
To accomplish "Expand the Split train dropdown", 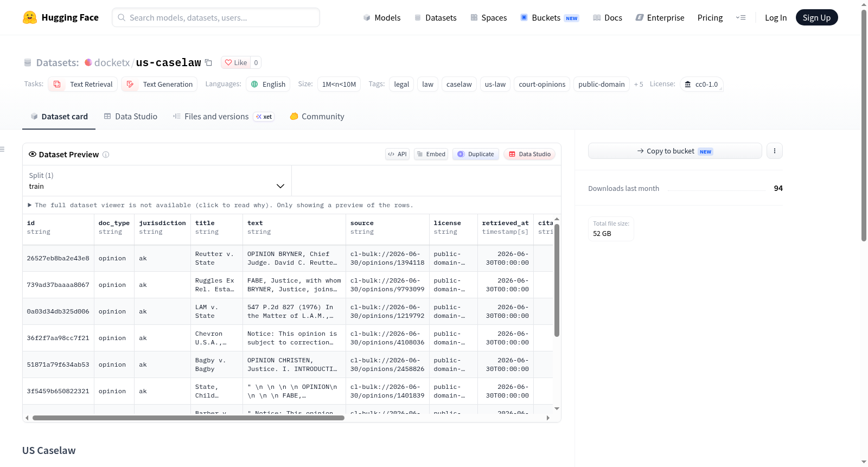I will 157,181.
